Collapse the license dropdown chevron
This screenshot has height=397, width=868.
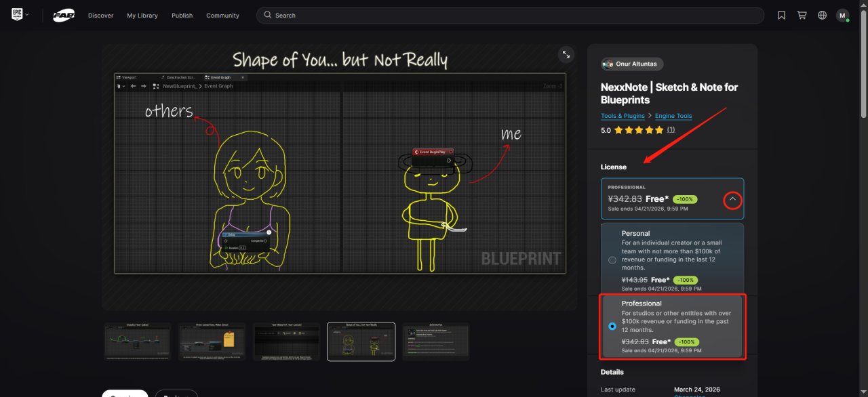[732, 200]
